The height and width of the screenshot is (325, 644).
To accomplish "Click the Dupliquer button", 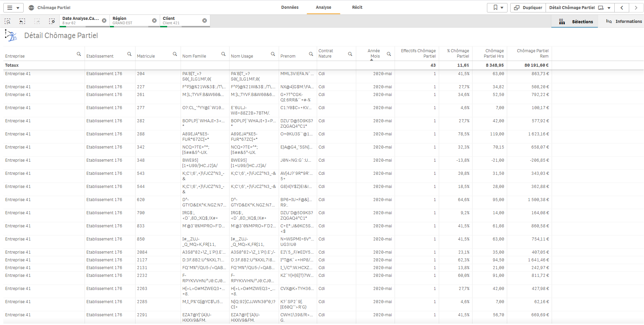I will [x=528, y=8].
